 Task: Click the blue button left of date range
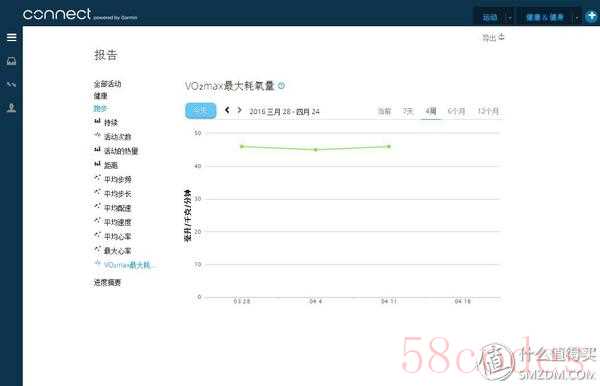click(x=201, y=111)
